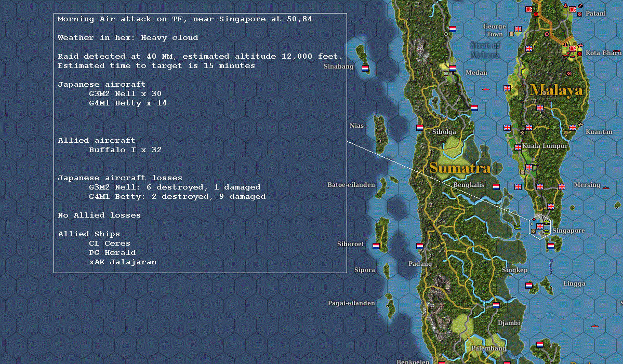Click the 'Estimated time to target' line
The width and height of the screenshot is (623, 364).
click(156, 65)
